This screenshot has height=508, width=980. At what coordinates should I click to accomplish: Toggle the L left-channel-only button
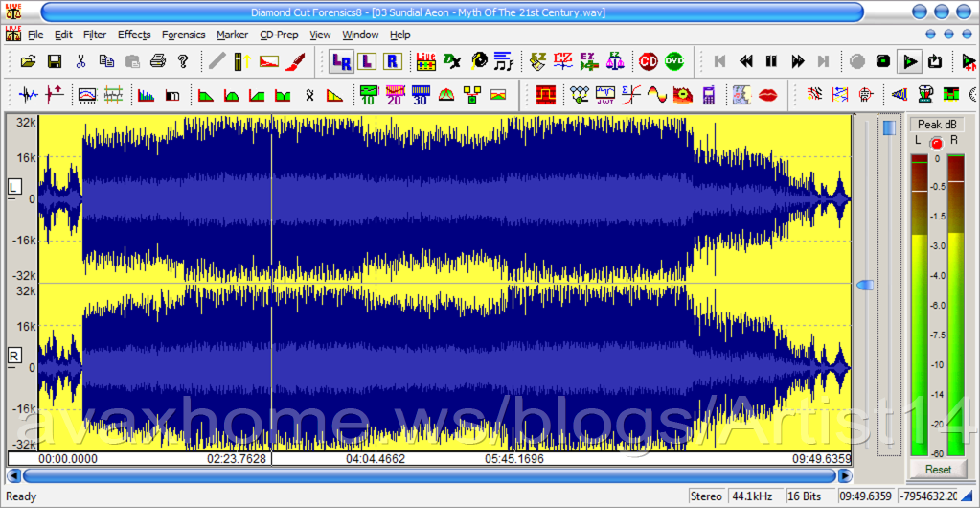tap(368, 61)
